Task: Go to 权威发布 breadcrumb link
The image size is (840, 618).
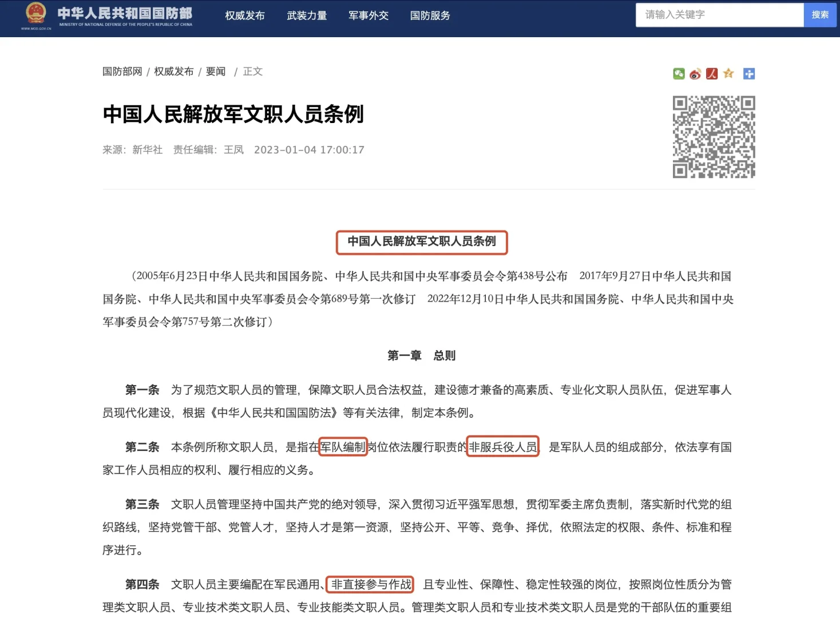Action: pos(174,72)
